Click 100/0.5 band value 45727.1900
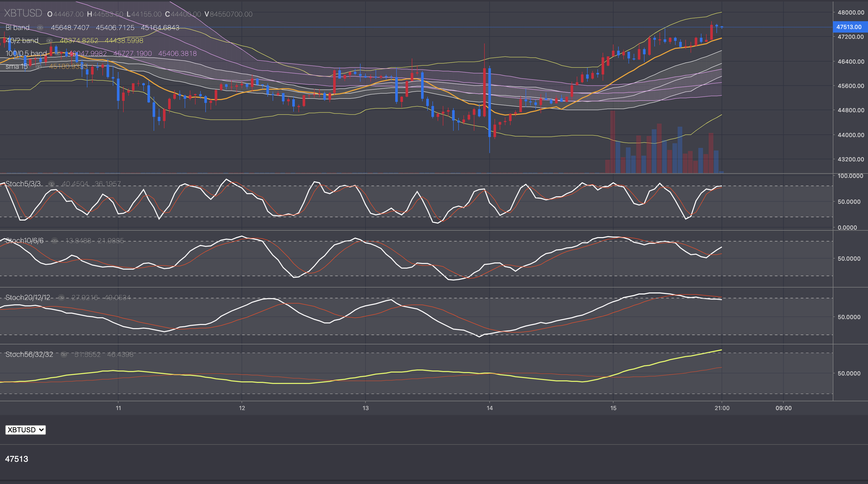The image size is (868, 484). pyautogui.click(x=132, y=54)
